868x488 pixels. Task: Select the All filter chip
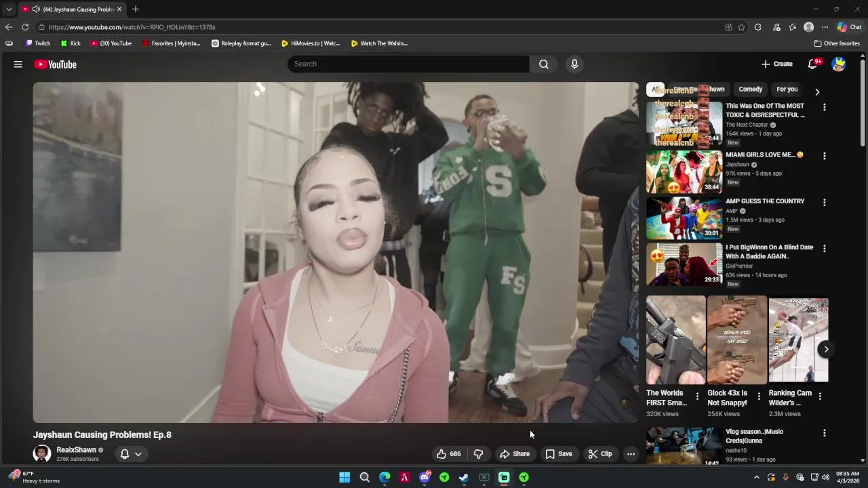click(x=655, y=89)
